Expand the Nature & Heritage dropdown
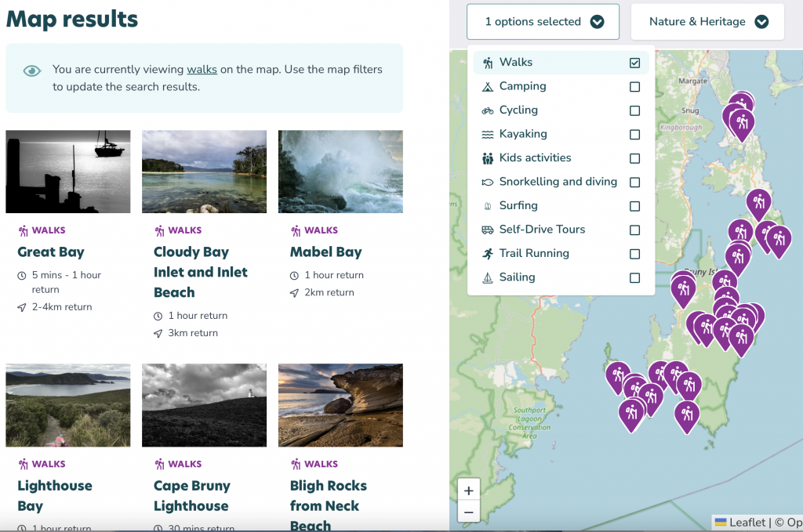The width and height of the screenshot is (803, 532). click(x=707, y=21)
